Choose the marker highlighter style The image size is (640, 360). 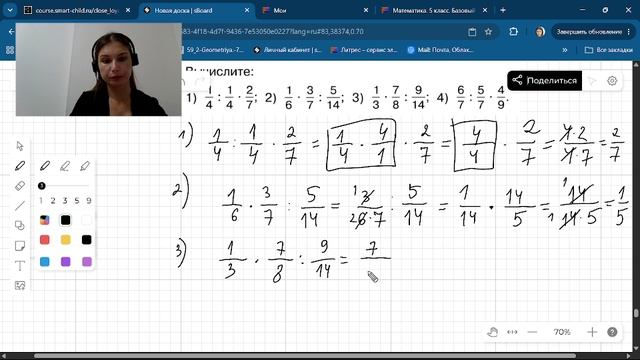(85, 166)
